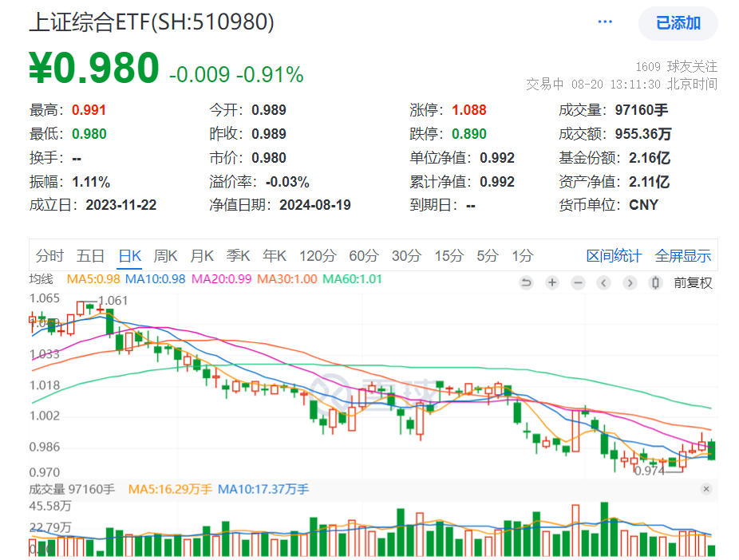Switch to the 15分 interval tab
Image resolution: width=739 pixels, height=560 pixels.
pyautogui.click(x=449, y=256)
